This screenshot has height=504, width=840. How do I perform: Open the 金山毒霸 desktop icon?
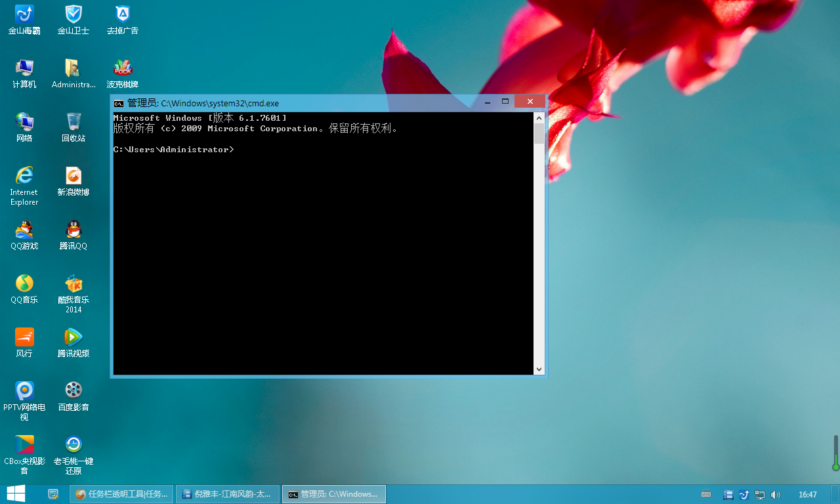24,20
